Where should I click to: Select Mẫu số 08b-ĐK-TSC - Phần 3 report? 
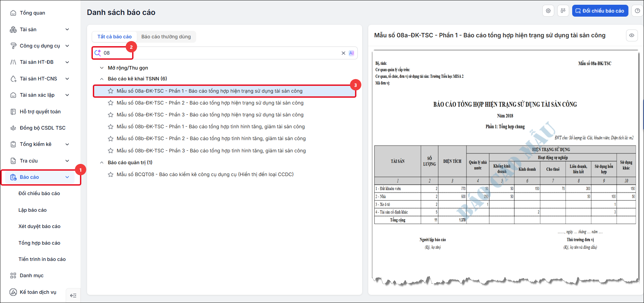click(x=211, y=151)
